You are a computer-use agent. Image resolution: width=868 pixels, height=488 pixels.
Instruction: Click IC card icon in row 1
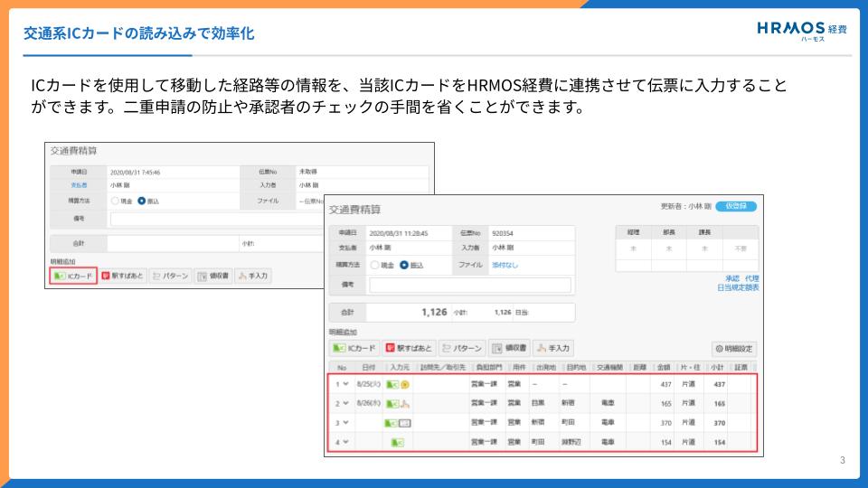(x=392, y=385)
